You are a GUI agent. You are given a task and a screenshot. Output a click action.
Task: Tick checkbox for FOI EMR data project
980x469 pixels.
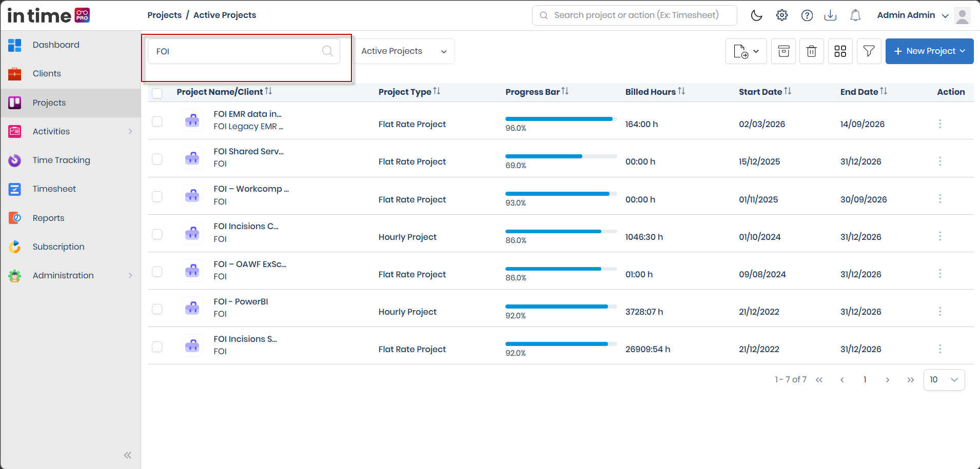[157, 121]
